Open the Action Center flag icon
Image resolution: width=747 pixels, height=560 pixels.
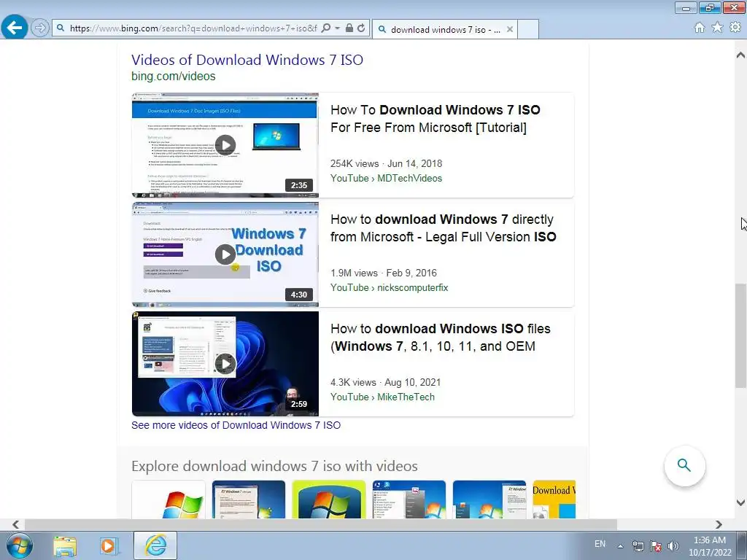[x=656, y=546]
